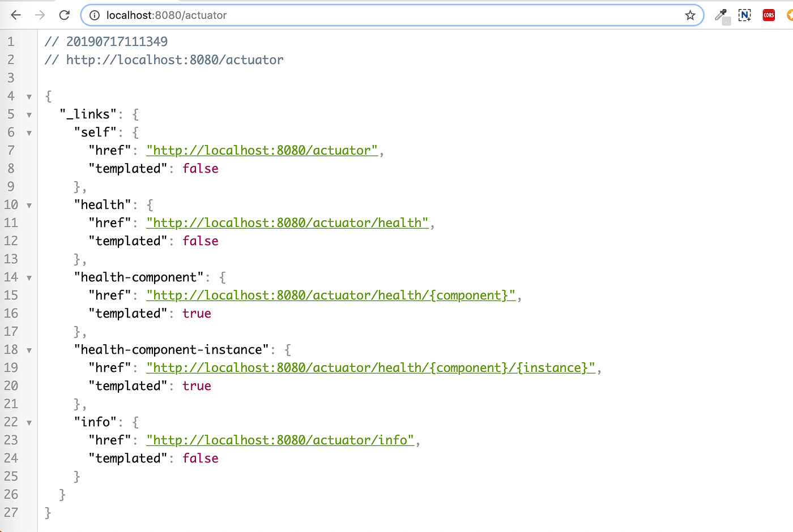
Task: Open the ColorZilla eyedropper extension
Action: (722, 15)
